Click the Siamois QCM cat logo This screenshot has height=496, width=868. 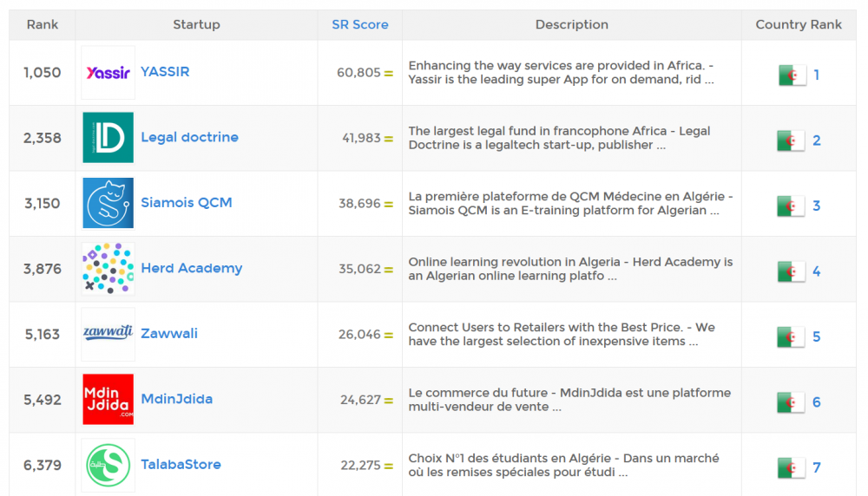(x=108, y=203)
